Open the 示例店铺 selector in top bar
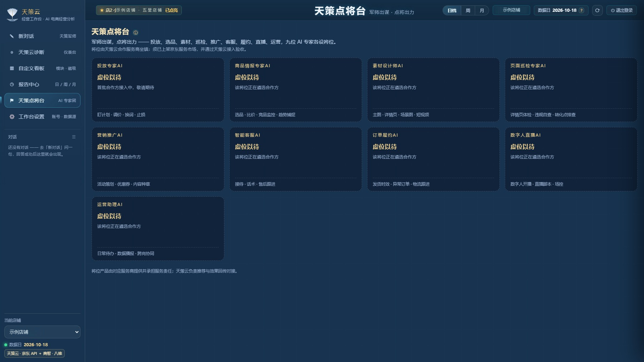 click(511, 10)
